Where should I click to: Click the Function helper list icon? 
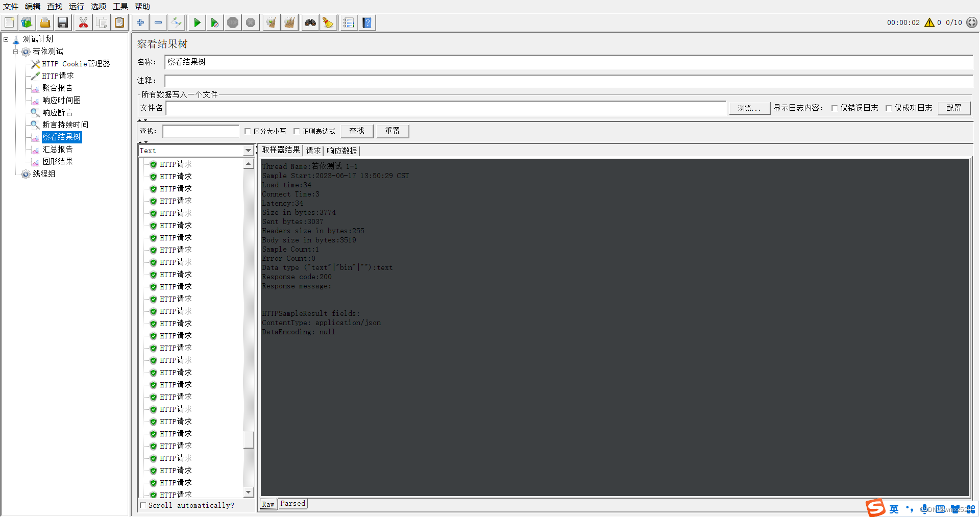tap(349, 22)
